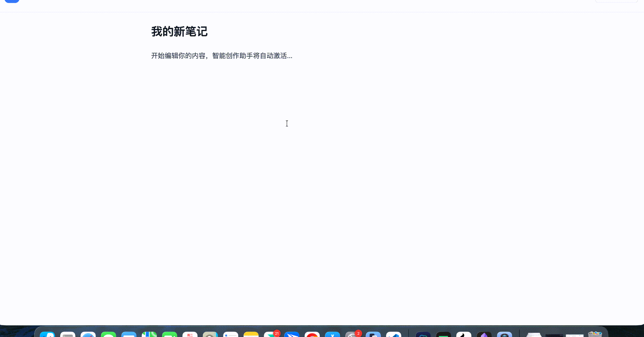Image resolution: width=644 pixels, height=337 pixels.
Task: Click the placeholder text to start editing
Action: coord(222,56)
